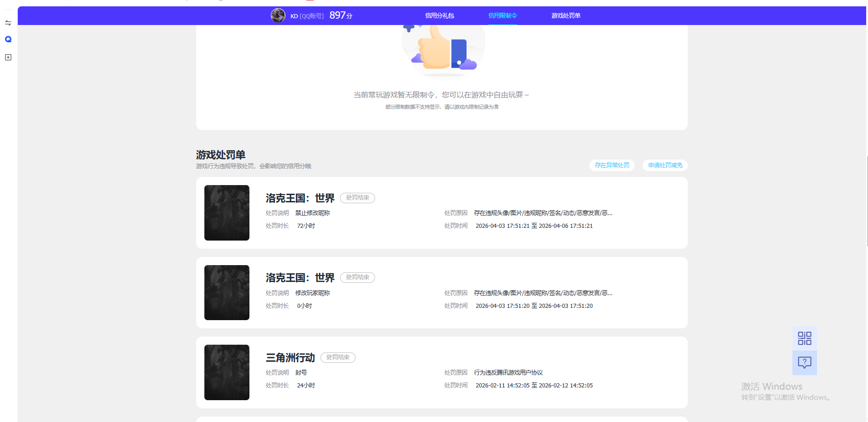This screenshot has width=868, height=422.
Task: Click 游戏处罚单 section heading
Action: pyautogui.click(x=221, y=155)
